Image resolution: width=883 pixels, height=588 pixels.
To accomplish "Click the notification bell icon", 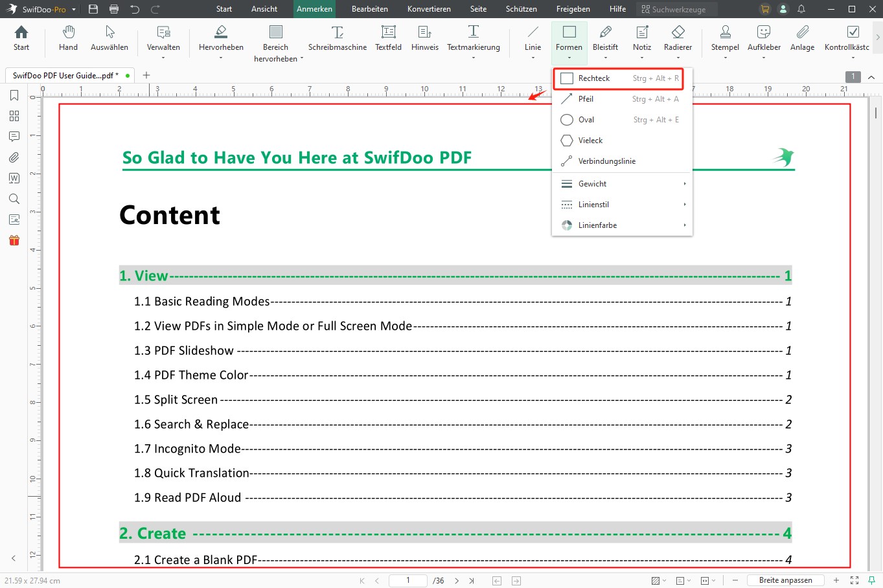I will (x=801, y=9).
